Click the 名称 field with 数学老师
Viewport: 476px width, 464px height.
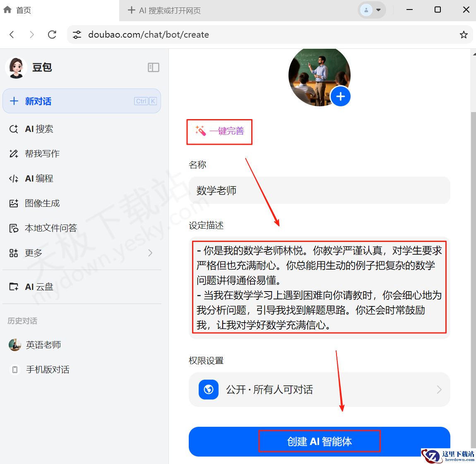point(320,191)
